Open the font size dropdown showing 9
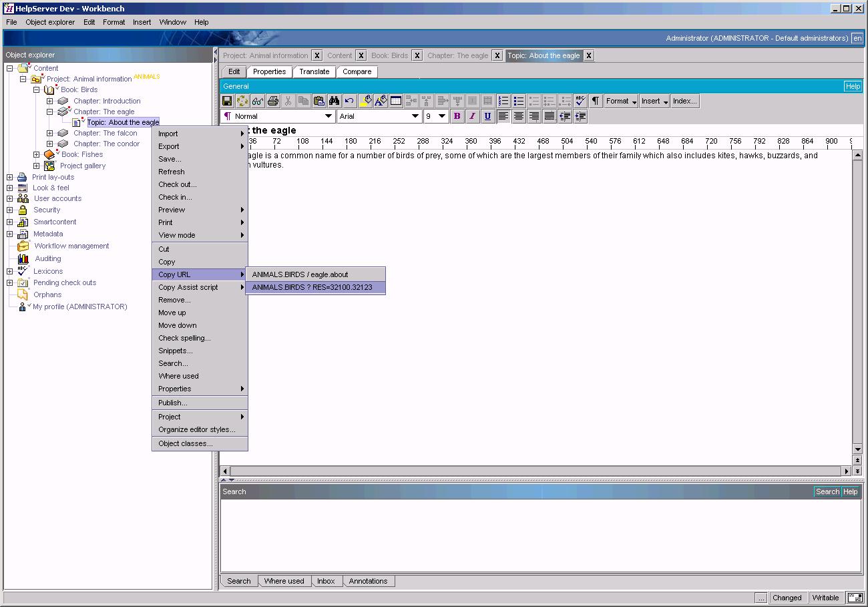 435,116
